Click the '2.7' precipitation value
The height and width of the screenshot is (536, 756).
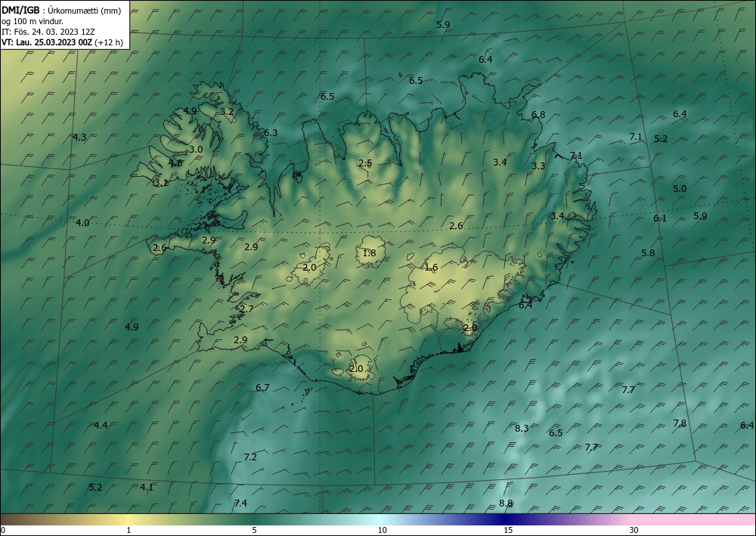click(246, 309)
